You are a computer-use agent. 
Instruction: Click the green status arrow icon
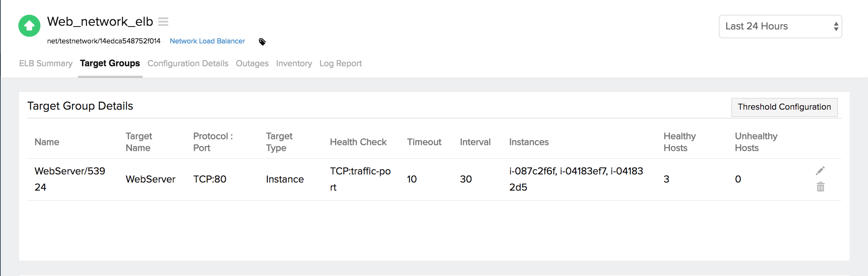(29, 25)
